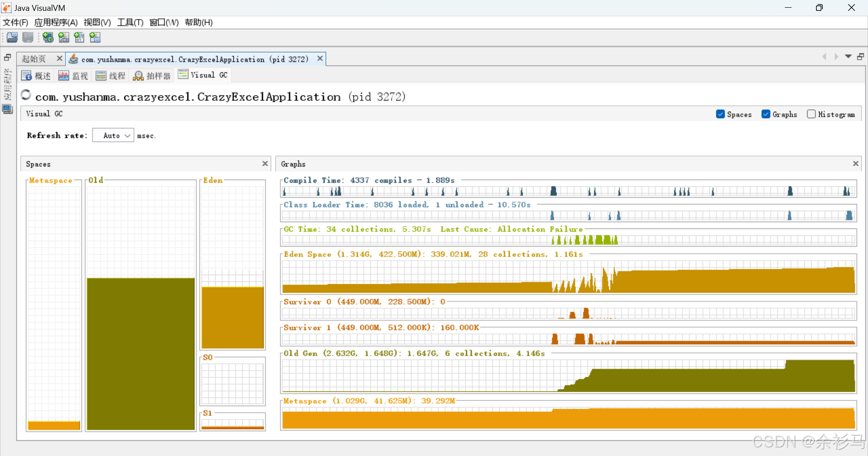Open the 工具(T) menu
This screenshot has height=456, width=868.
pyautogui.click(x=130, y=22)
